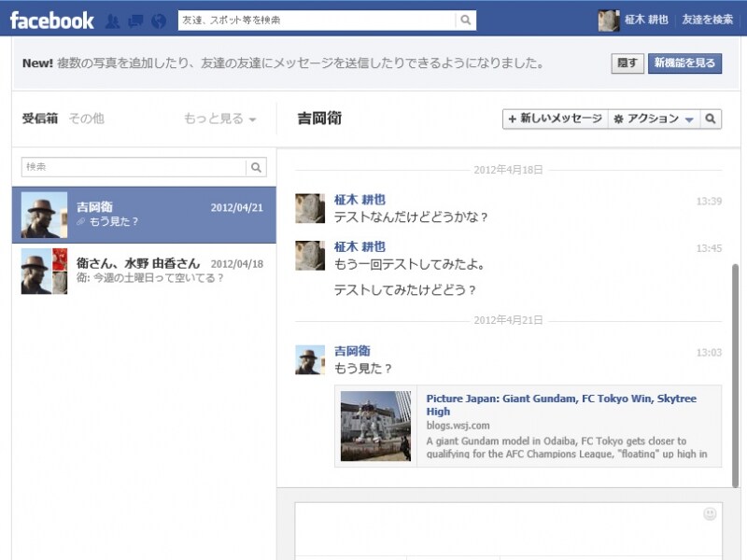Click the Gundam article thumbnail
747x560 pixels.
[x=375, y=426]
